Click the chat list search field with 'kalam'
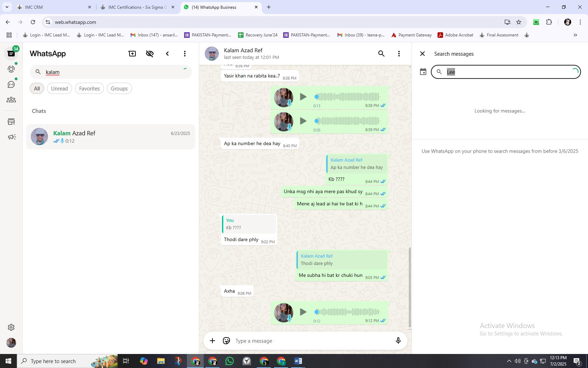 pos(111,72)
